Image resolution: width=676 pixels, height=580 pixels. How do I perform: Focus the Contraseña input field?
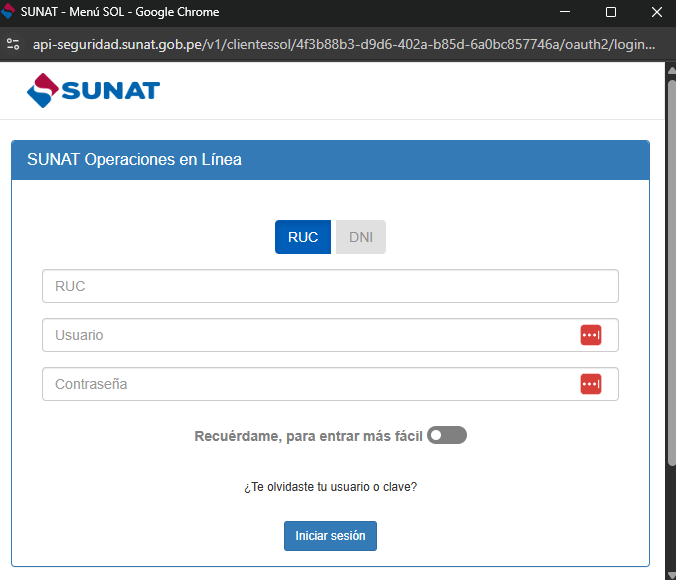[x=330, y=384]
